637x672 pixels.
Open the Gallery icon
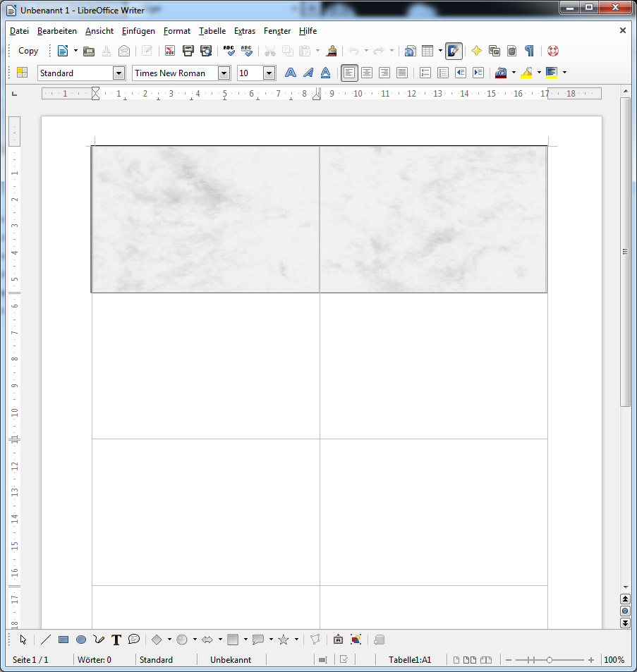click(x=495, y=51)
